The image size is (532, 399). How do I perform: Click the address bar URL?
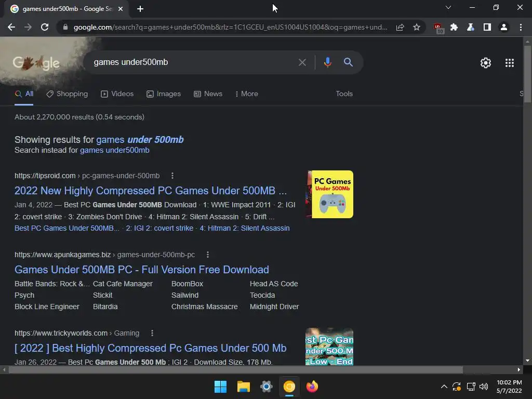(x=230, y=27)
